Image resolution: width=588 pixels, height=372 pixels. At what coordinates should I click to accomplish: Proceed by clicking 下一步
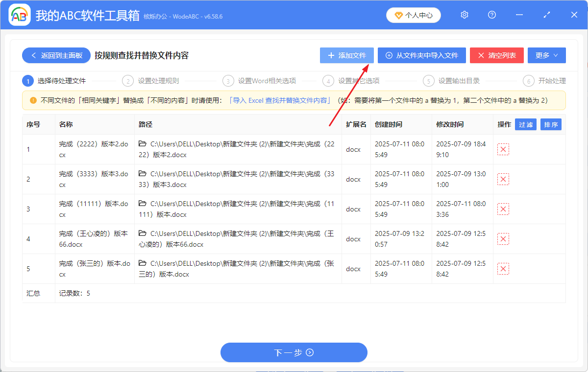[x=294, y=352]
